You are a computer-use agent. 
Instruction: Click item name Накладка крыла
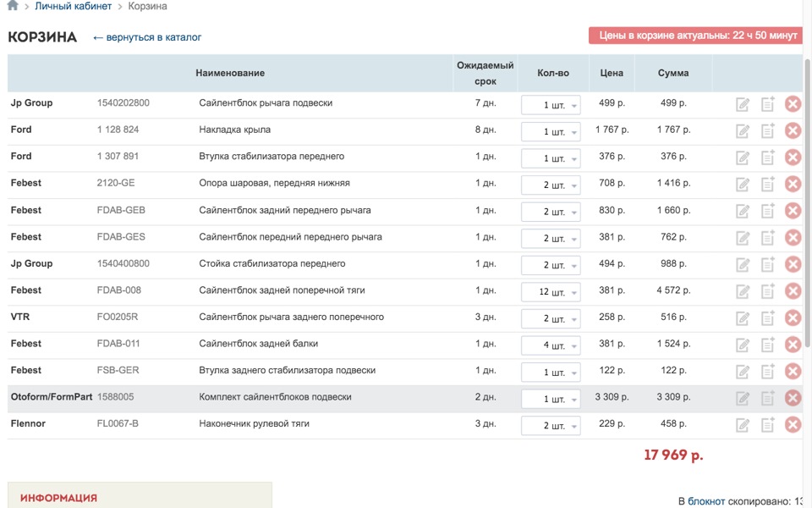tap(234, 130)
